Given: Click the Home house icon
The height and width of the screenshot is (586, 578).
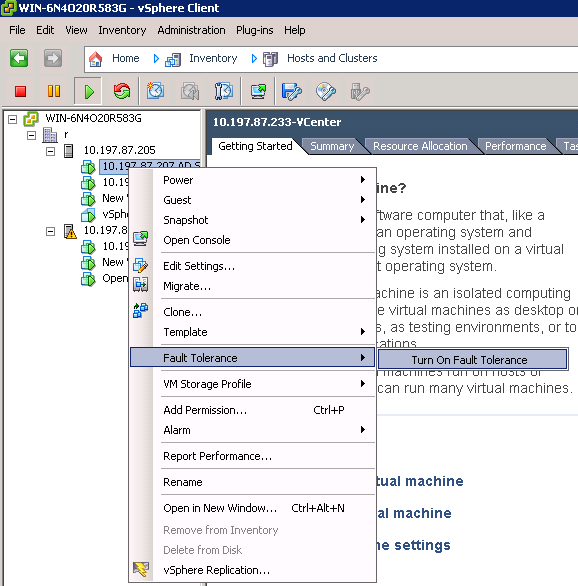Looking at the screenshot, I should click(x=96, y=59).
